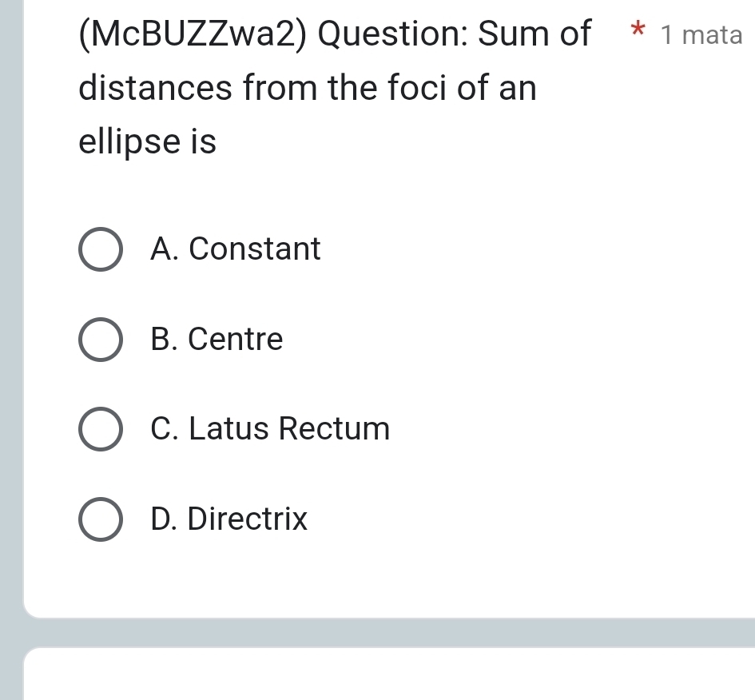Image resolution: width=755 pixels, height=700 pixels.
Task: Click the 'C. Latus Rectum' answer text
Action: click(x=270, y=429)
